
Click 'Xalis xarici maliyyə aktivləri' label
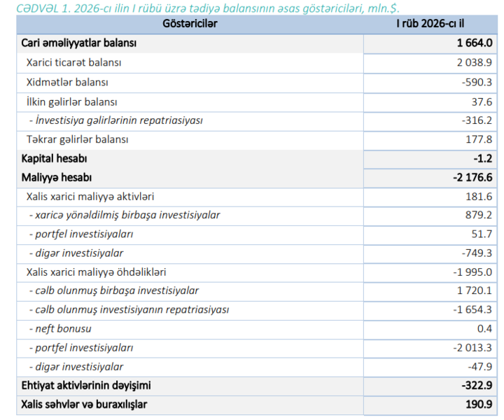90,196
